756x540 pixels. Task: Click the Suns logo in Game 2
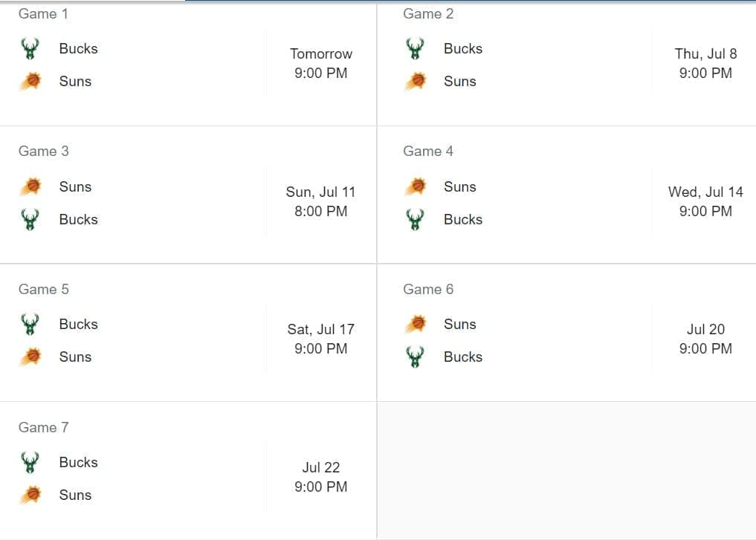click(415, 81)
